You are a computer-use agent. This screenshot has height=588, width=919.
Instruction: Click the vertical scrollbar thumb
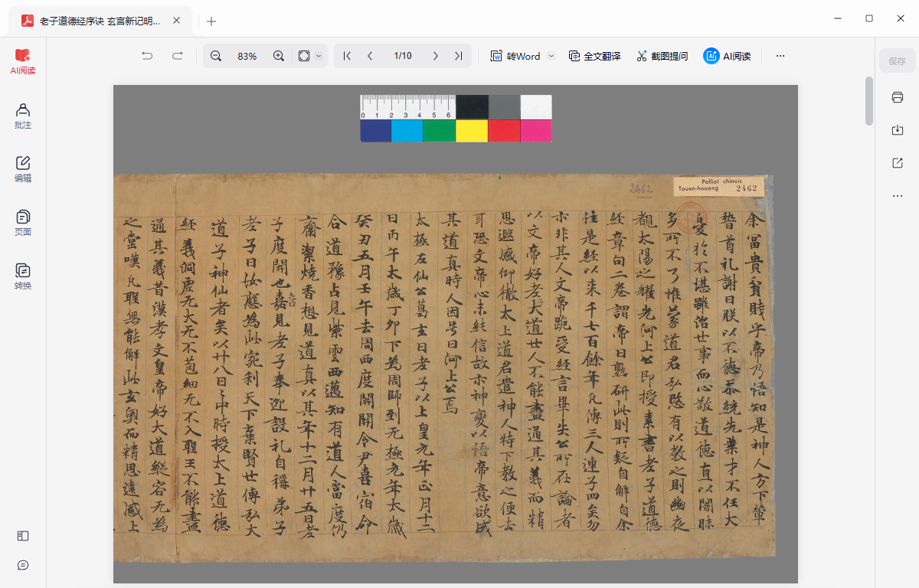[x=868, y=101]
